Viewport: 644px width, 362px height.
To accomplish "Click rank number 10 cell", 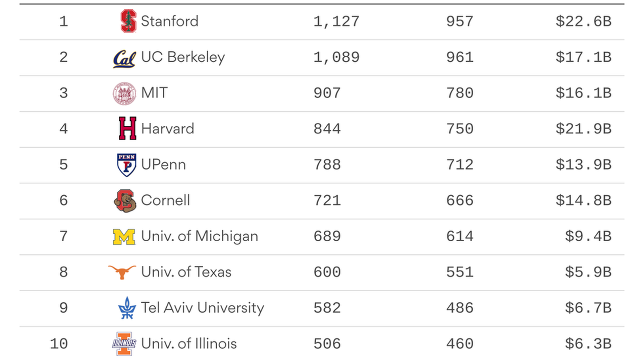I will tap(59, 344).
